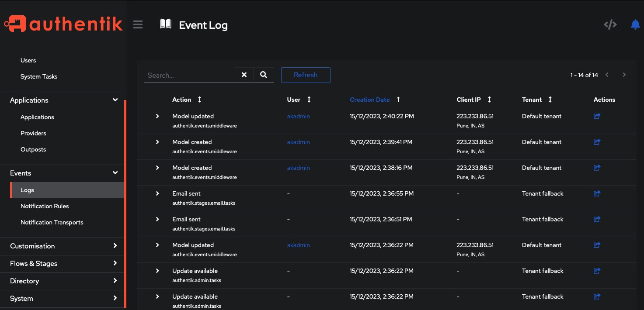The height and width of the screenshot is (310, 644).
Task: Click the magnifier icon to search events
Action: 263,75
